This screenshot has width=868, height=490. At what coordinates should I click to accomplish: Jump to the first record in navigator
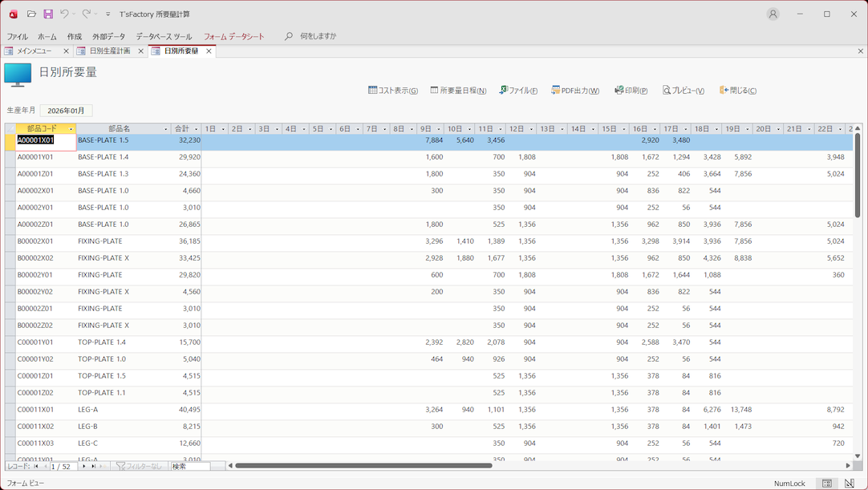pos(36,466)
